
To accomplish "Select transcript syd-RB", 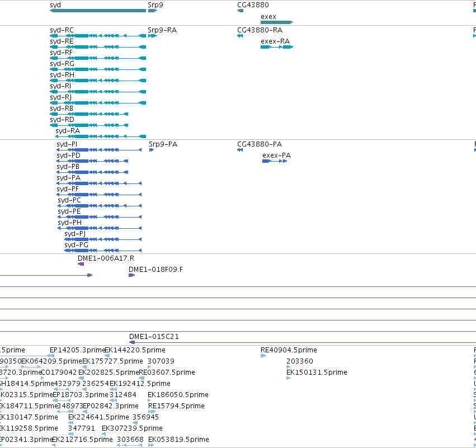I will (89, 114).
